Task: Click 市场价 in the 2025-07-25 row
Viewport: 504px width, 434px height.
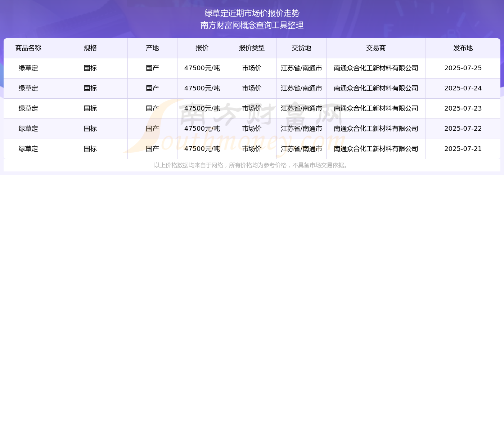Action: pos(252,68)
